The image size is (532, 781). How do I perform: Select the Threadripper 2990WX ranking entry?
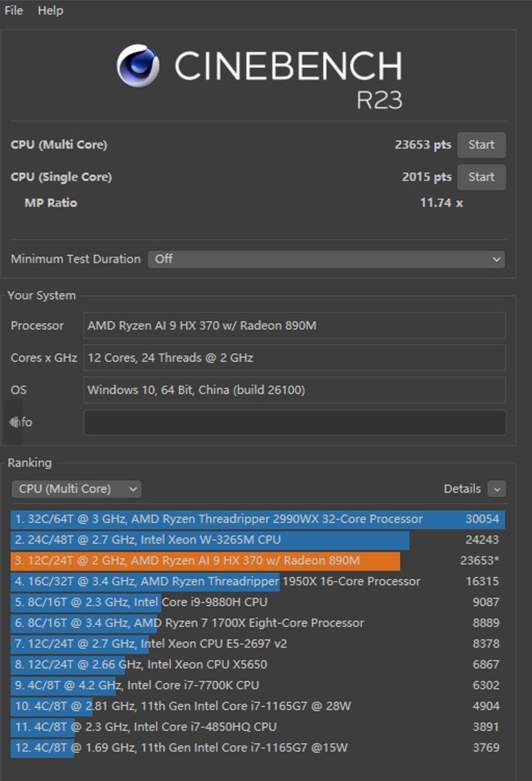pyautogui.click(x=257, y=519)
